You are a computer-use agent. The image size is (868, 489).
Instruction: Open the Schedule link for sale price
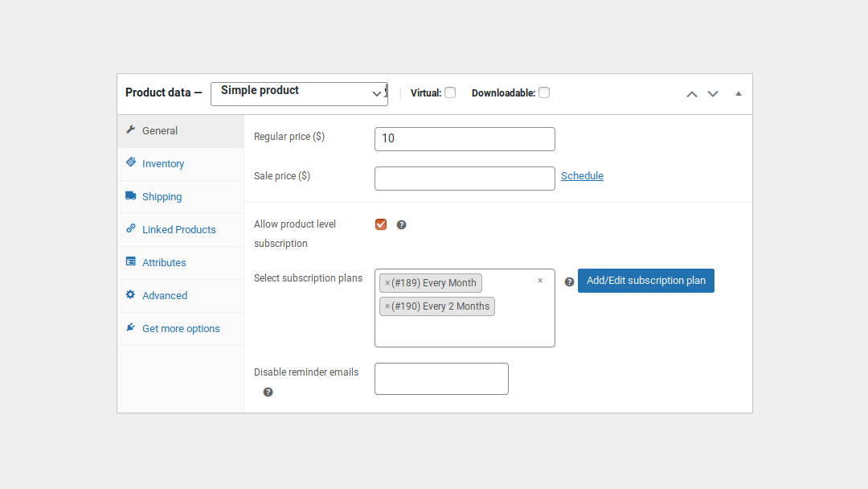(x=582, y=175)
